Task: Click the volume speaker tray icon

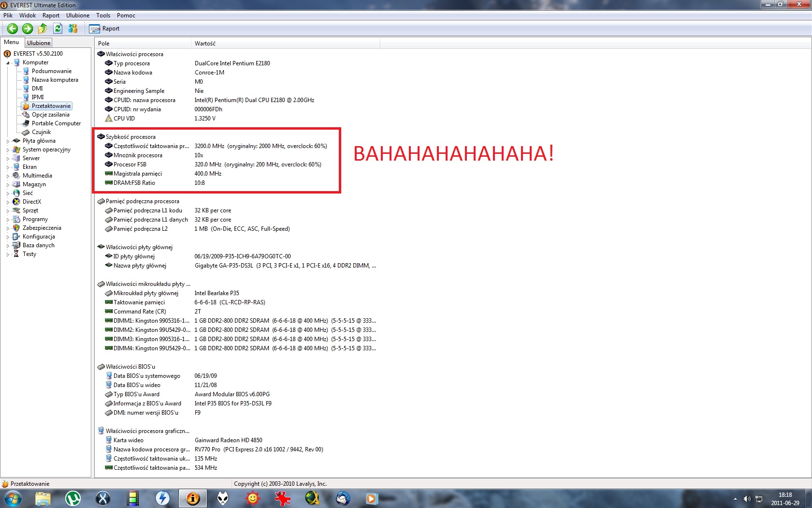Action: 747,499
